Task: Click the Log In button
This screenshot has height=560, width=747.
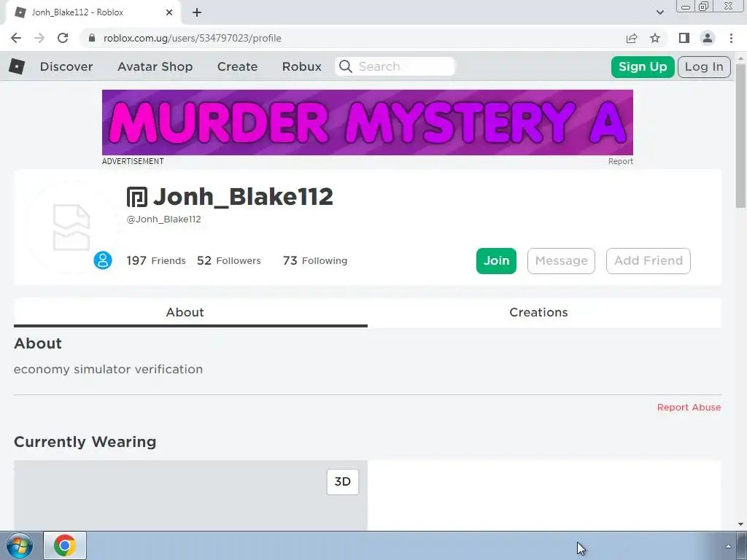Action: click(x=704, y=66)
